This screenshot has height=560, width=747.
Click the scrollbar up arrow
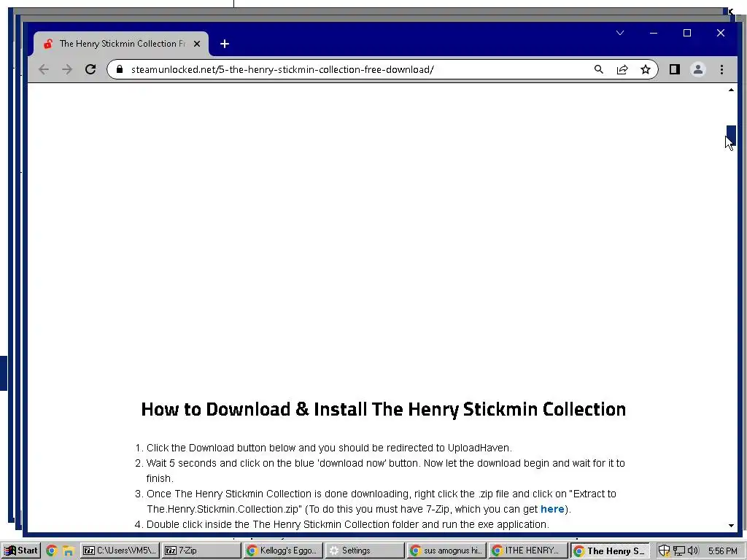(731, 90)
